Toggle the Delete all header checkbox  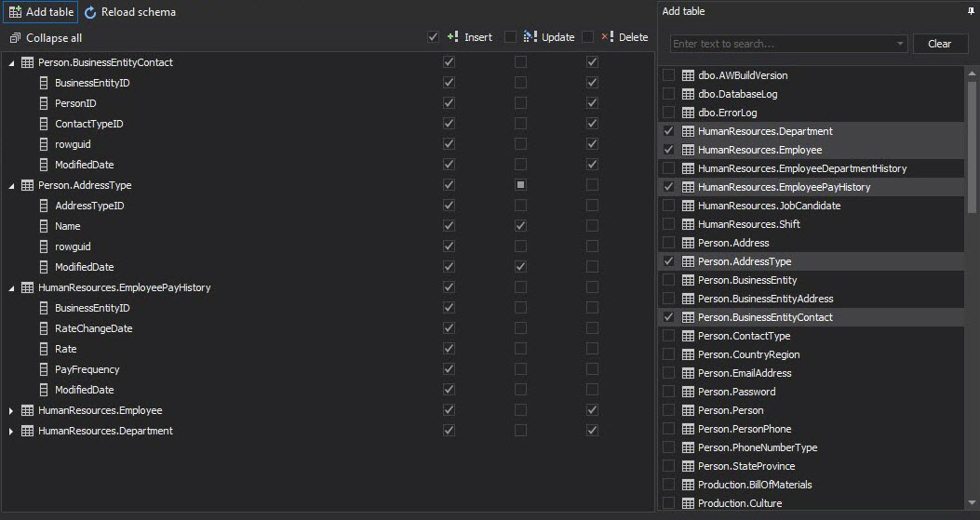tap(587, 37)
